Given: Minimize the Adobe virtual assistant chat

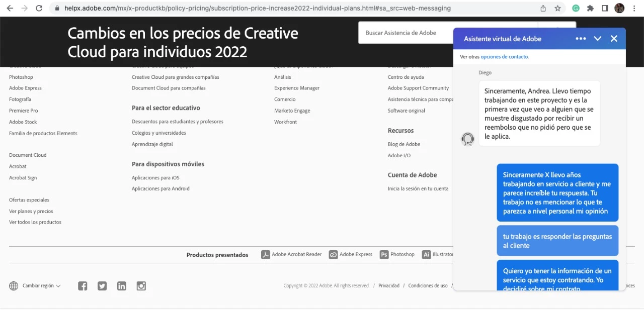Looking at the screenshot, I should (598, 39).
